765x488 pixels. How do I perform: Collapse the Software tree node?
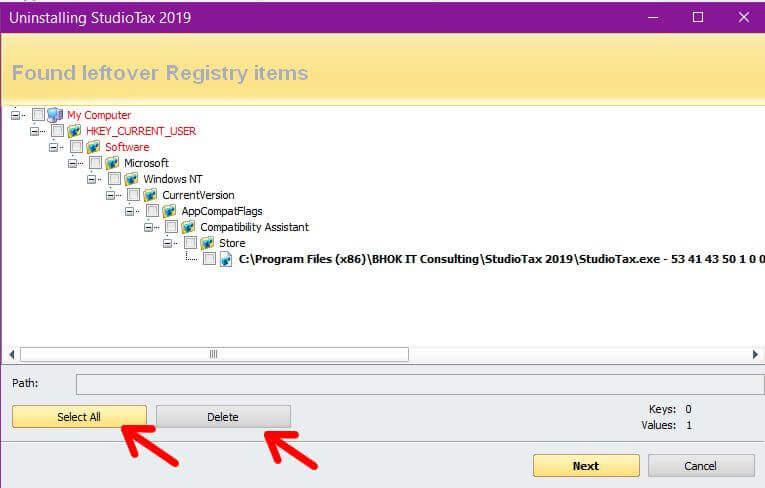tap(53, 147)
